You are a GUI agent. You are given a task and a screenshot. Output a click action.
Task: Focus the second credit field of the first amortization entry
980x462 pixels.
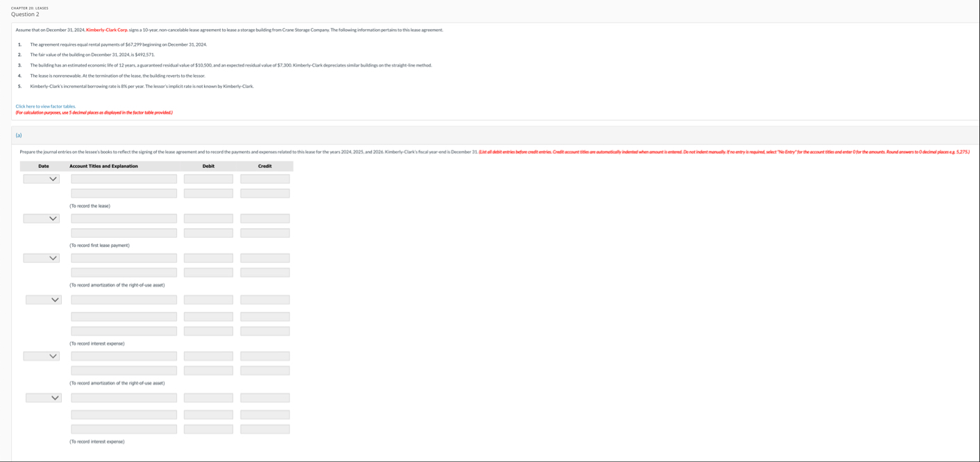click(x=265, y=273)
